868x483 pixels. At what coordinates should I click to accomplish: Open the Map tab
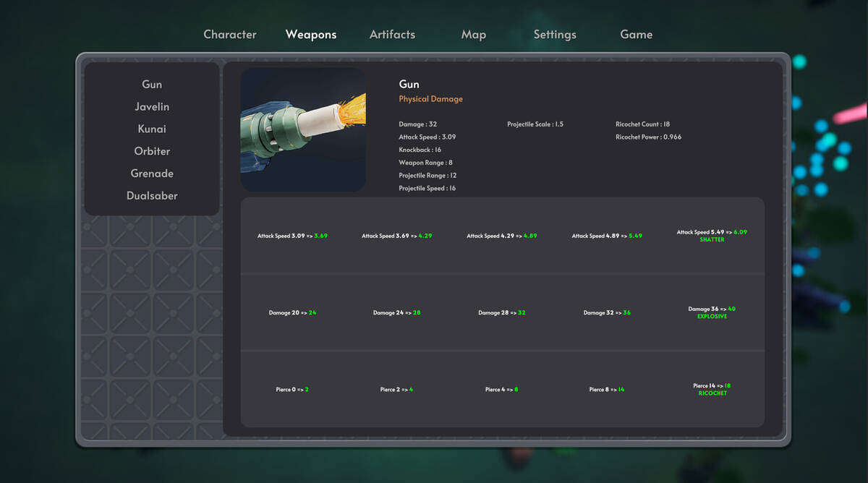[x=474, y=35]
